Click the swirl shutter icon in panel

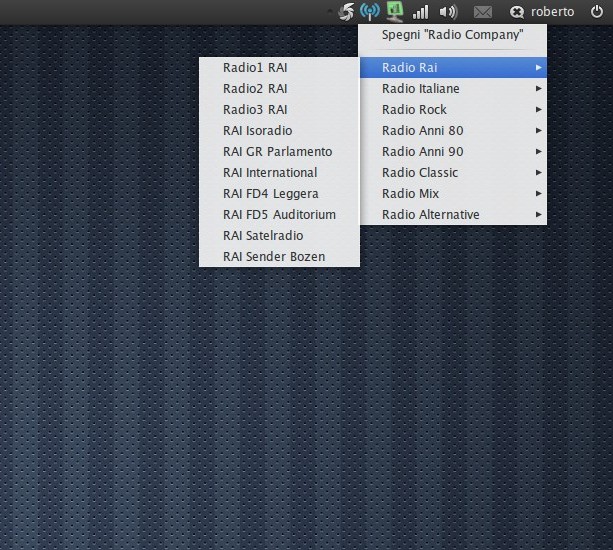(x=346, y=12)
